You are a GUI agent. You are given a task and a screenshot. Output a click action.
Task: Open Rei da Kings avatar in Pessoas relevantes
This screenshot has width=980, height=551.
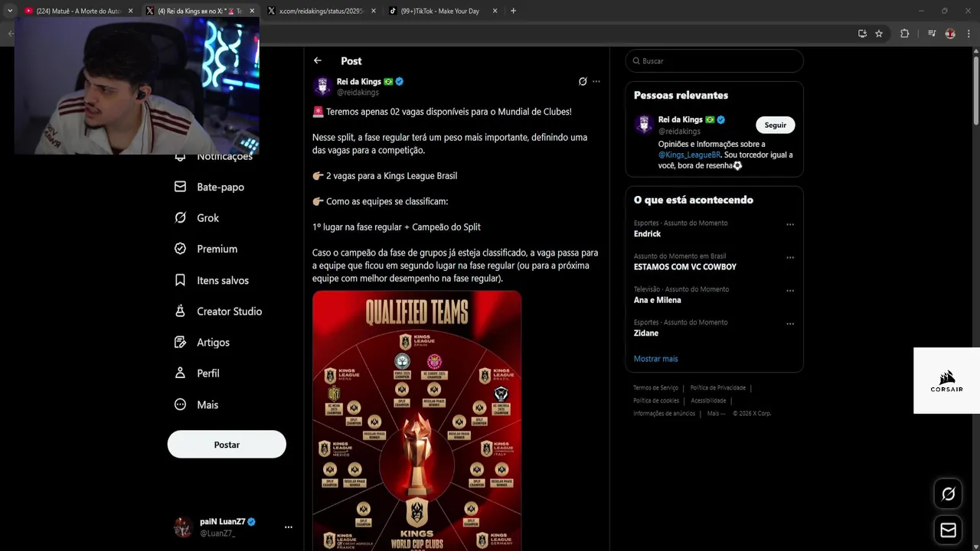point(644,124)
